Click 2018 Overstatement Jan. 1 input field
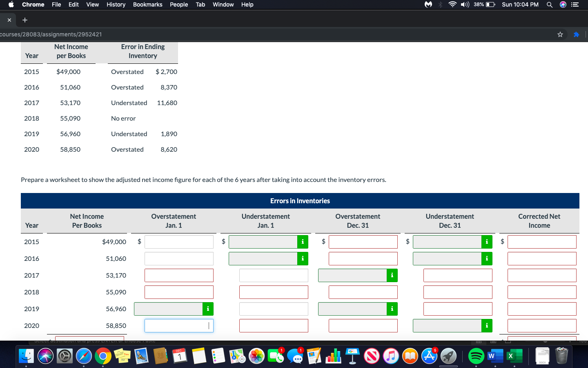The image size is (588, 368). point(179,292)
